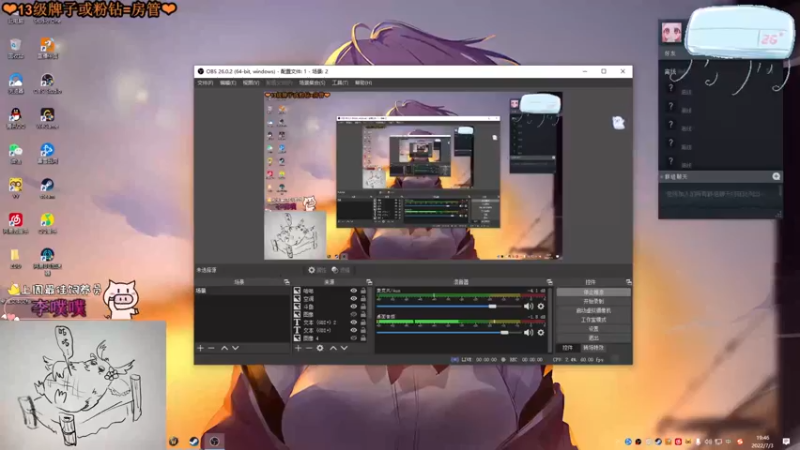
Task: Select the 文本 (GDI+) 2 source row
Action: [330, 322]
